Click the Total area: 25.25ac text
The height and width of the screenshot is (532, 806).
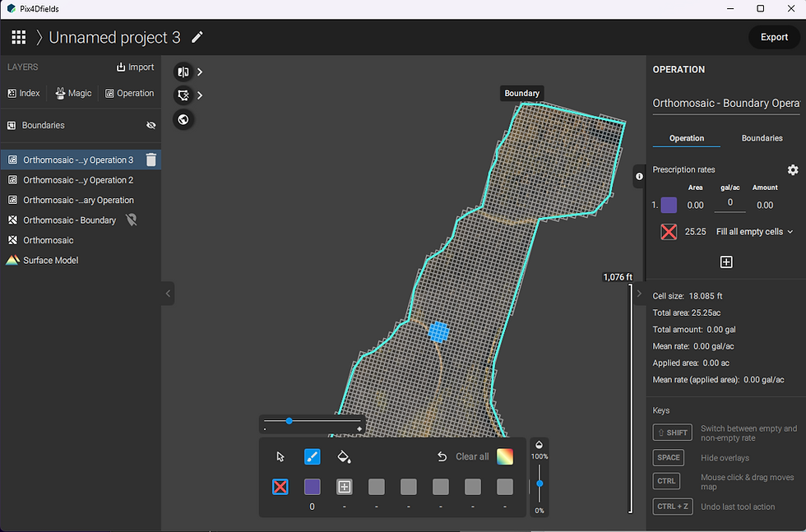(686, 312)
